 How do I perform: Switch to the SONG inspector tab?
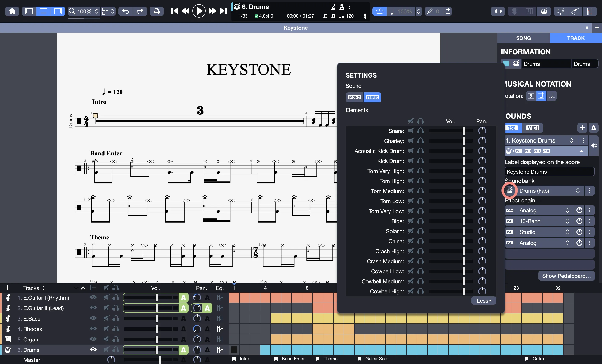pos(523,38)
